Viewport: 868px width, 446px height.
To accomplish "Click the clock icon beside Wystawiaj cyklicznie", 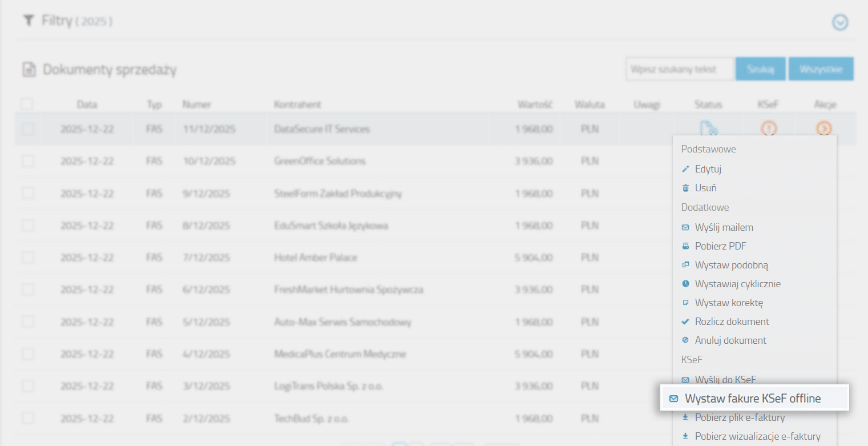I will pyautogui.click(x=685, y=284).
